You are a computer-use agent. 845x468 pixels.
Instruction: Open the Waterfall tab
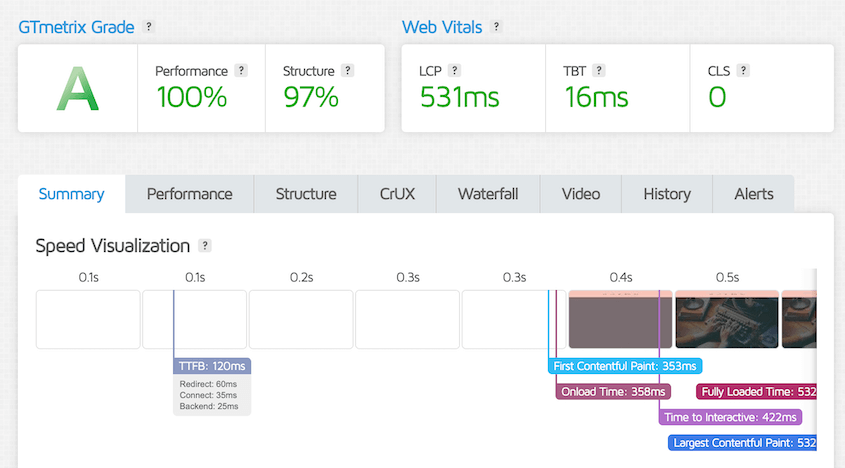coord(488,194)
